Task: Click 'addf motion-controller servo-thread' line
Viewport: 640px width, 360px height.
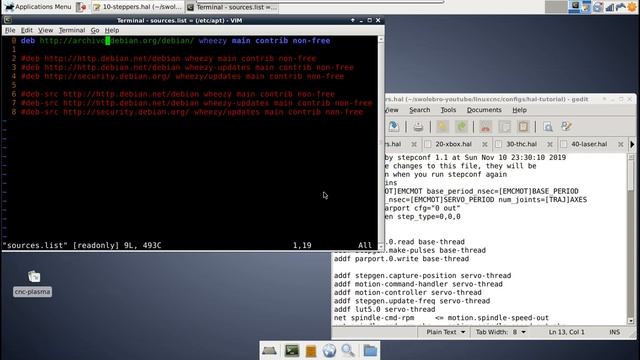Action: coord(408,293)
